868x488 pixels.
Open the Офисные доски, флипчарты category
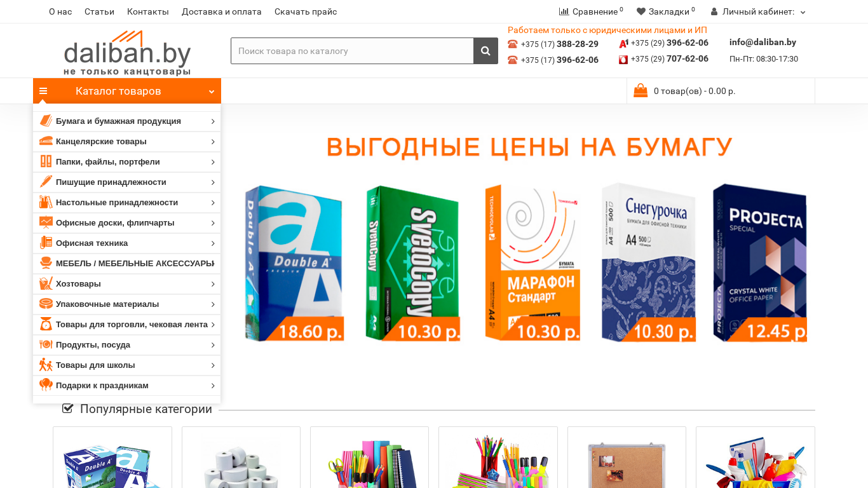pos(115,222)
